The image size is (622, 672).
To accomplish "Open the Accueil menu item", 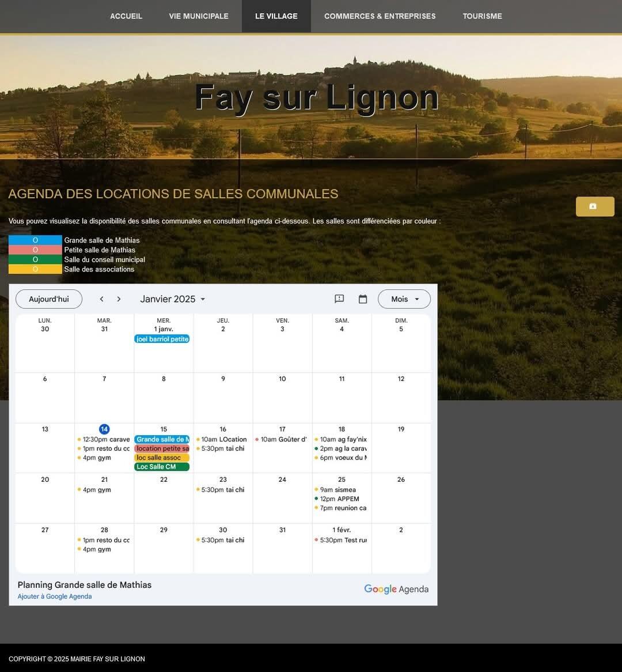I will point(126,16).
